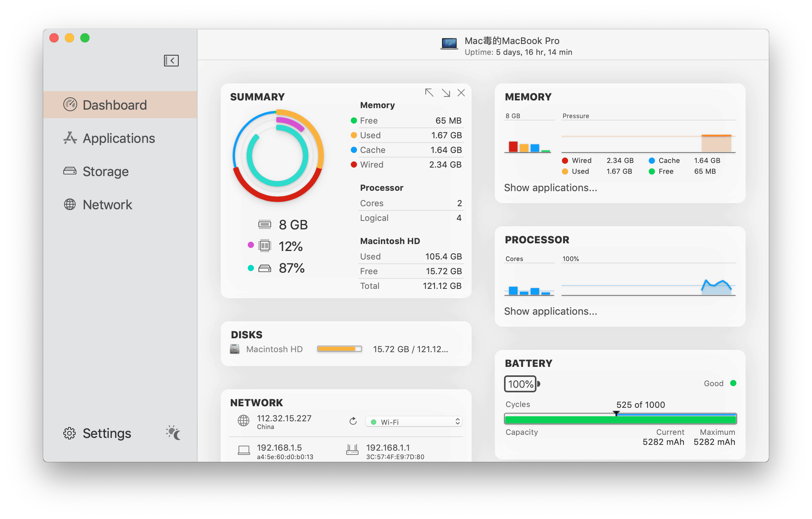Screen dimensions: 812x519
Task: Open the Applications section in sidebar
Action: pos(119,138)
